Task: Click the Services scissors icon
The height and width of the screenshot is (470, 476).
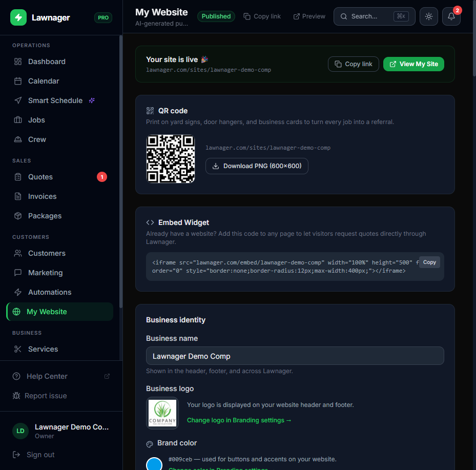Action: pyautogui.click(x=18, y=350)
